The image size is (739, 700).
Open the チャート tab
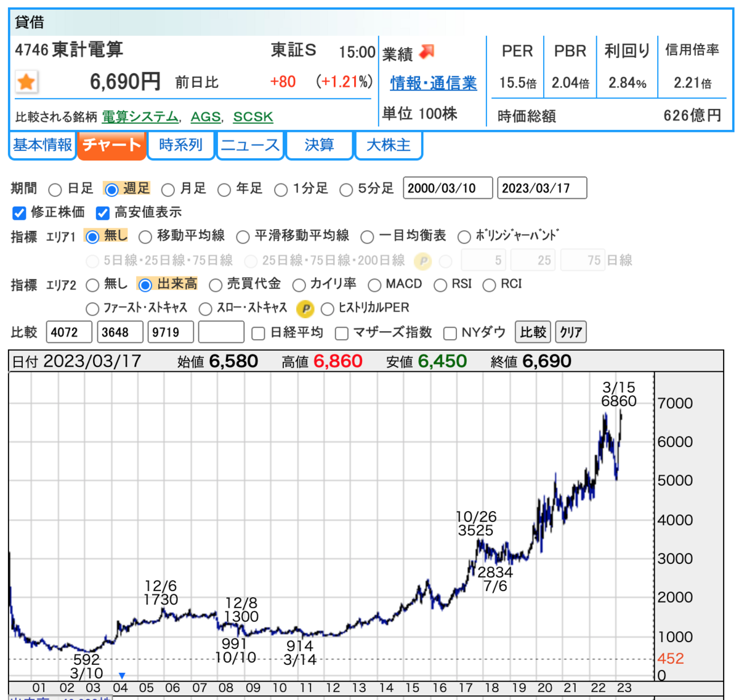pyautogui.click(x=111, y=145)
